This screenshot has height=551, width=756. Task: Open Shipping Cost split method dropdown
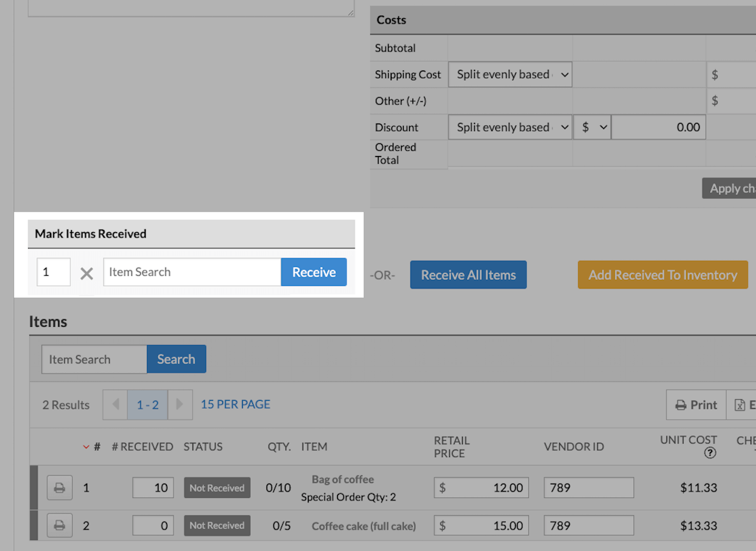pyautogui.click(x=510, y=75)
